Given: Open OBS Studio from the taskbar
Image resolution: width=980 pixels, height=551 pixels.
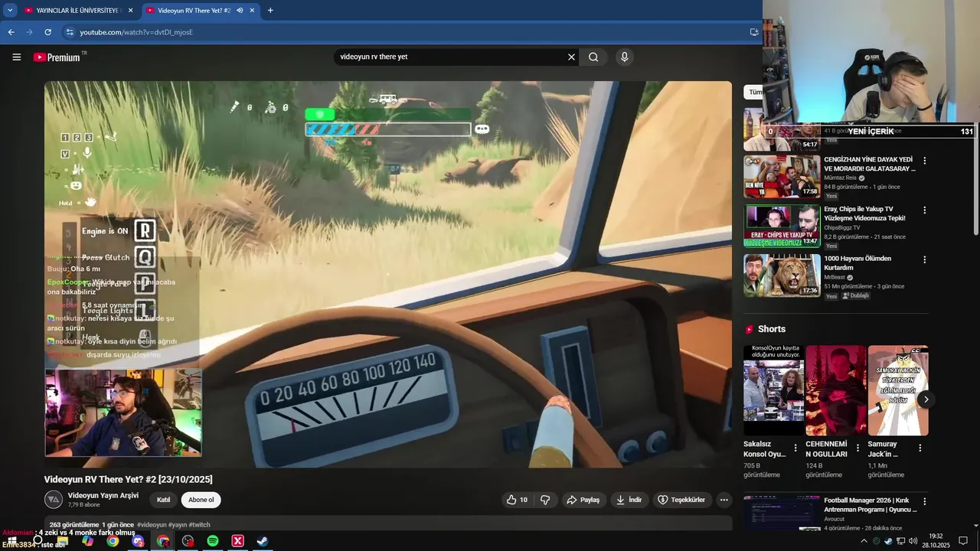Looking at the screenshot, I should point(188,541).
